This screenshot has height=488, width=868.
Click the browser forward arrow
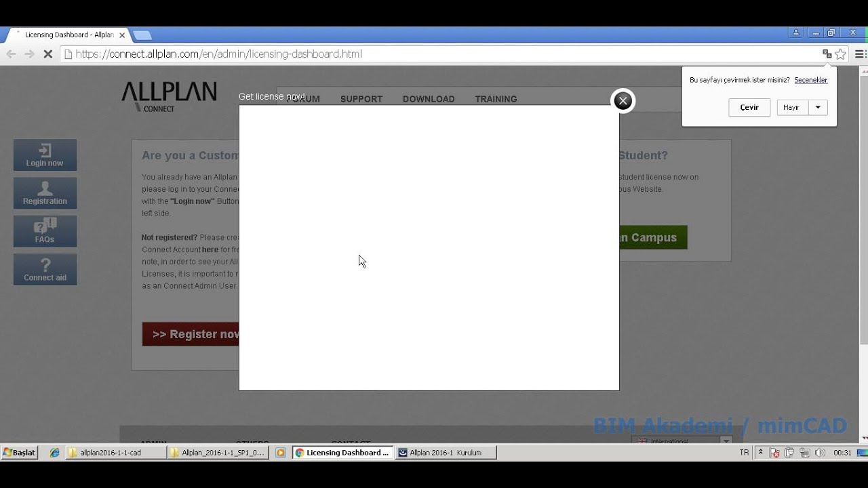tap(29, 54)
